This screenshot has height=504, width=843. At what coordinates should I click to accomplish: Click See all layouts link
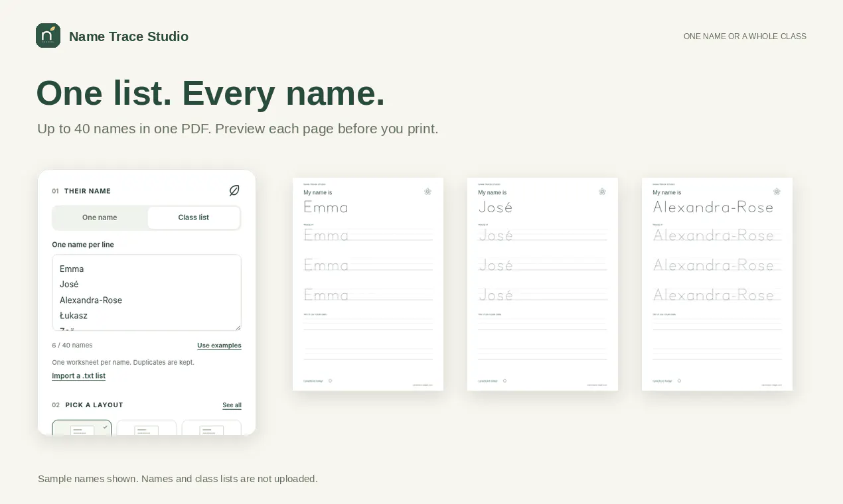[x=232, y=405]
